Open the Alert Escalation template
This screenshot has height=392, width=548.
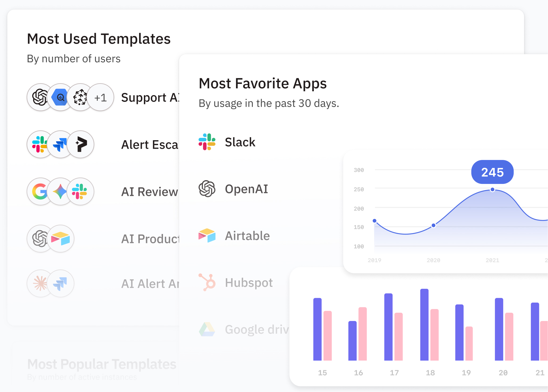click(149, 145)
